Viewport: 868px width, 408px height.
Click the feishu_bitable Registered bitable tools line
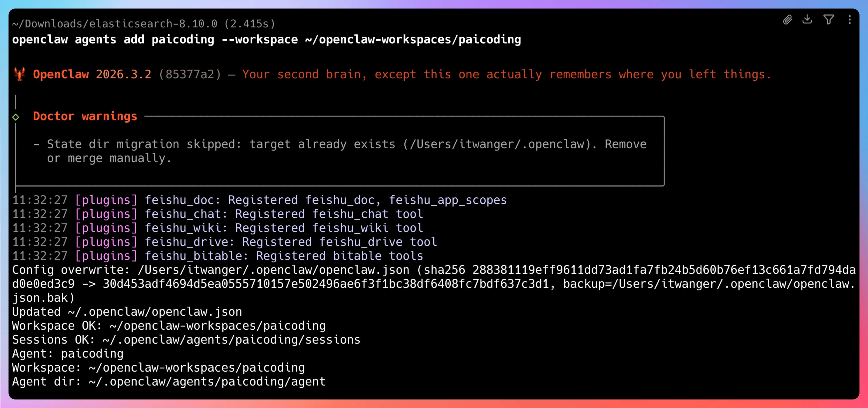[x=217, y=256]
